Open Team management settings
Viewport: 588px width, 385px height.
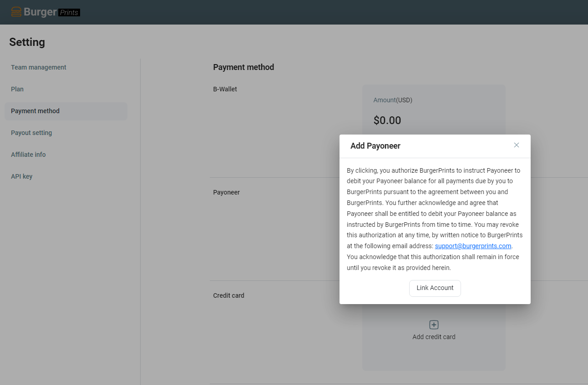[39, 67]
